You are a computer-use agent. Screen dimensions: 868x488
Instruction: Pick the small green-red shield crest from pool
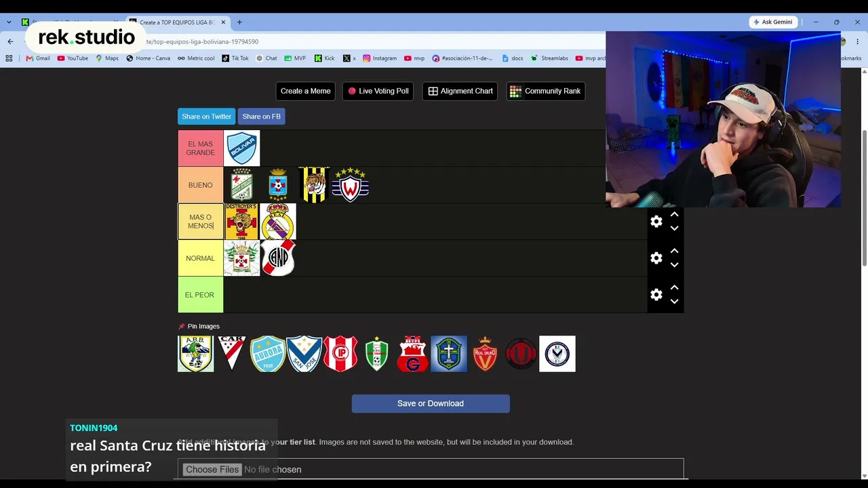coord(376,354)
